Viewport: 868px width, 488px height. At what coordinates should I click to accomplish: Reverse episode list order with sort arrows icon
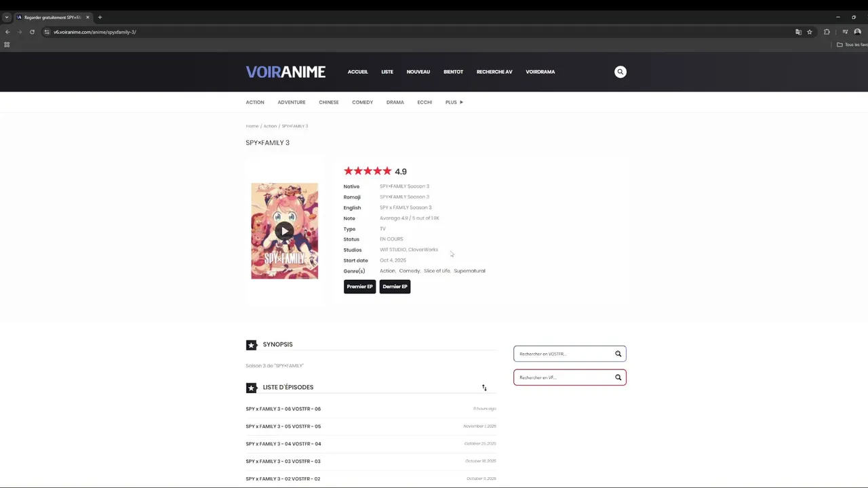pos(484,388)
